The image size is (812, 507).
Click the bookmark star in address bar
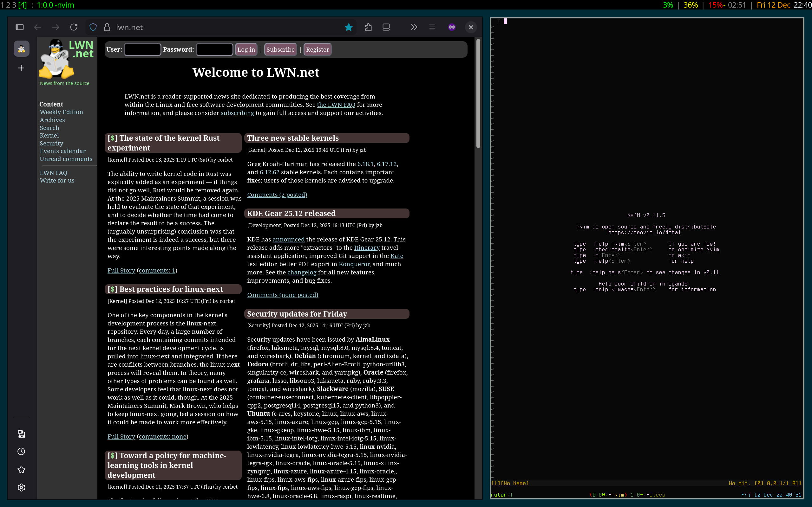349,27
